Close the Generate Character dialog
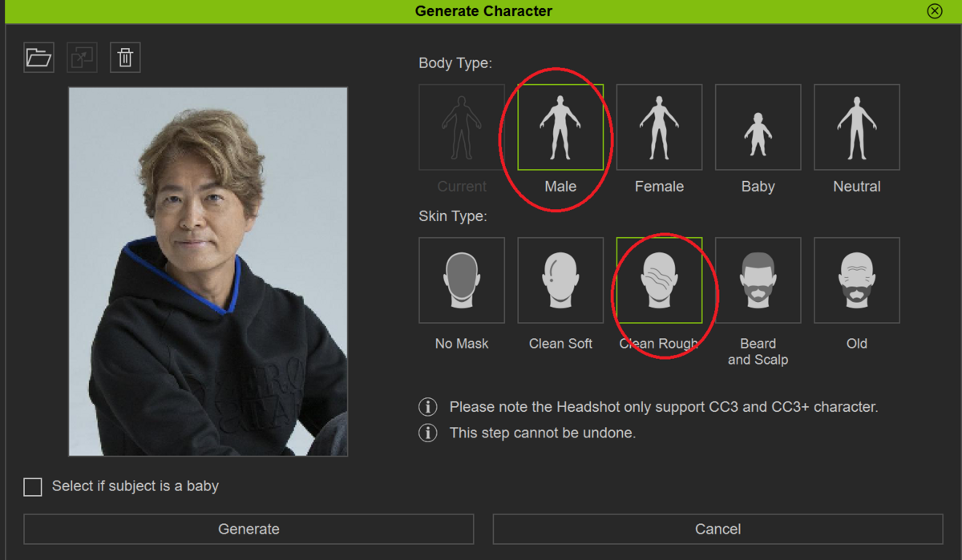Screen dimensions: 962x560 (x=934, y=11)
